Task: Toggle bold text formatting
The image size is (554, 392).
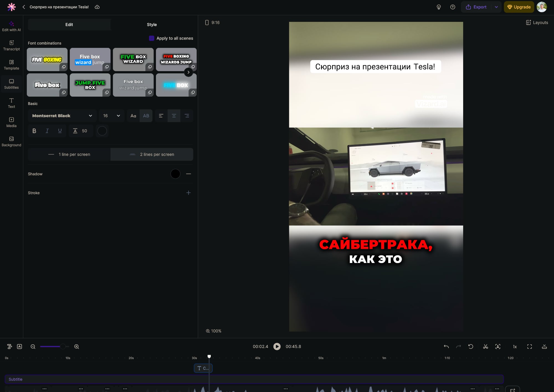Action: (x=34, y=131)
